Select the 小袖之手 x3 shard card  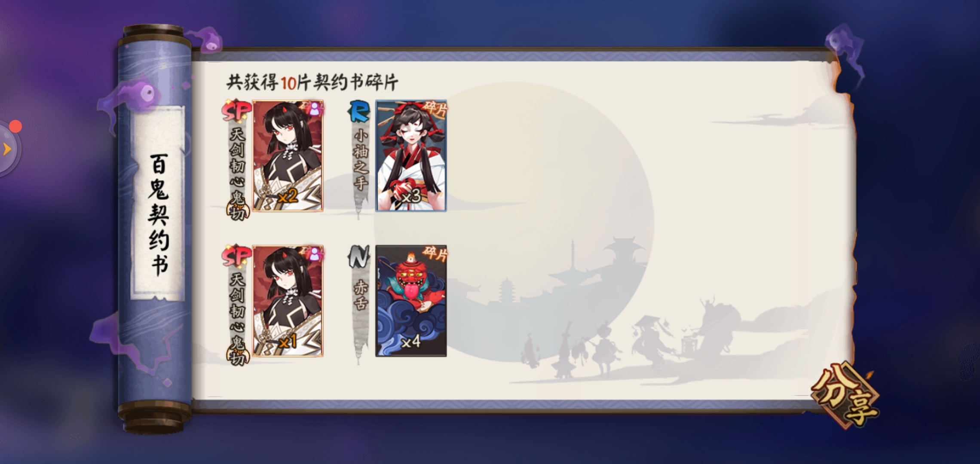(411, 156)
